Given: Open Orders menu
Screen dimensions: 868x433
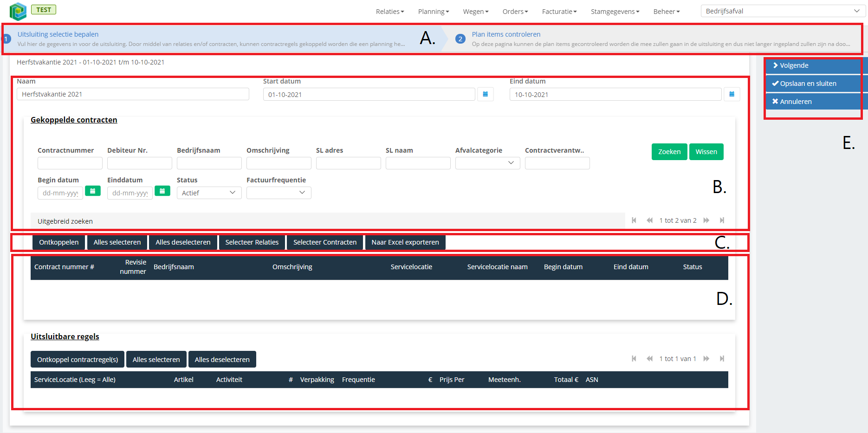Looking at the screenshot, I should pyautogui.click(x=515, y=12).
